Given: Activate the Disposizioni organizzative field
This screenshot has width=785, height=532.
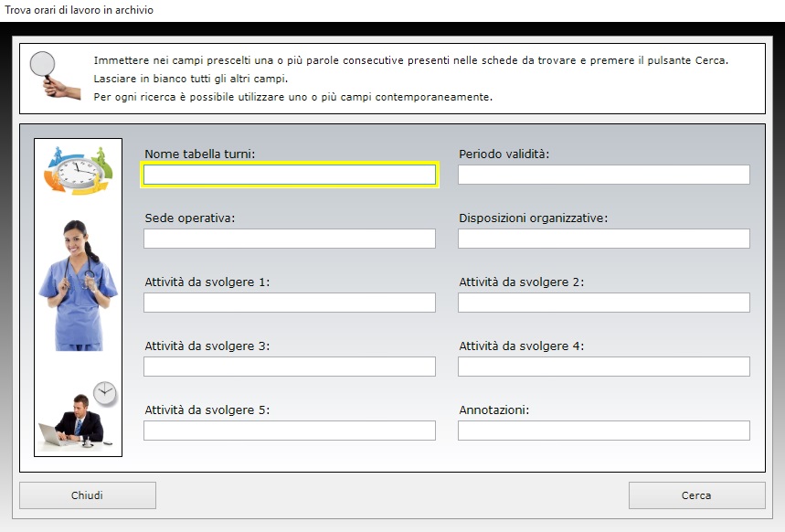Looking at the screenshot, I should click(604, 239).
